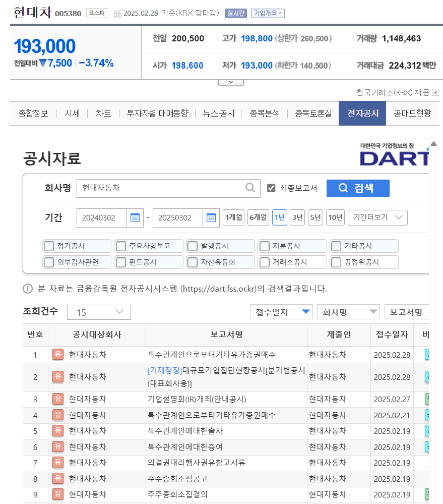Open 종목분석 tab
Viewport: 443px width, 504px height.
(x=264, y=113)
